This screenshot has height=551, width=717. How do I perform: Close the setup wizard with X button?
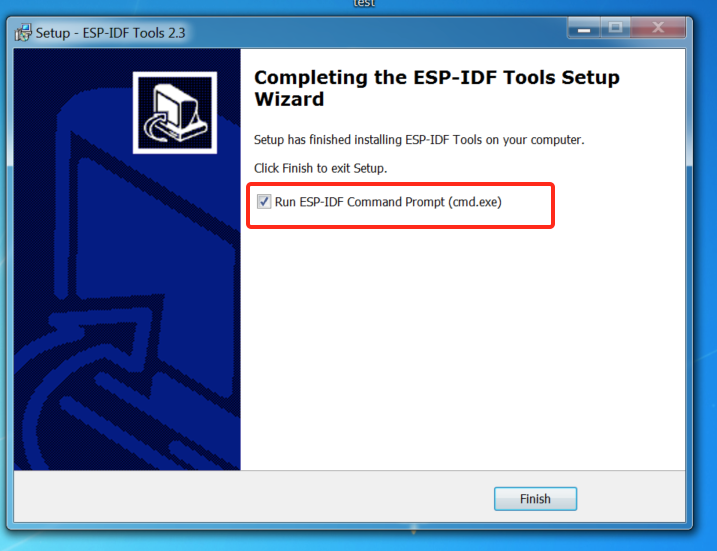click(658, 28)
